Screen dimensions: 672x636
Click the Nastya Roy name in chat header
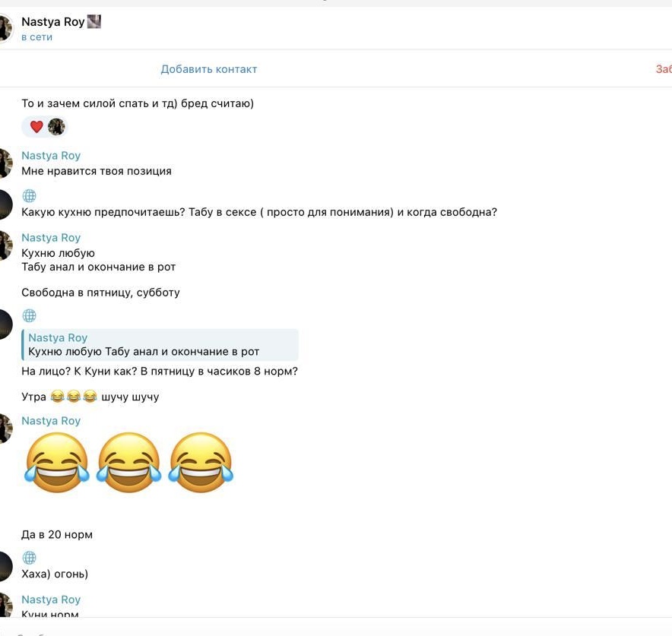52,22
